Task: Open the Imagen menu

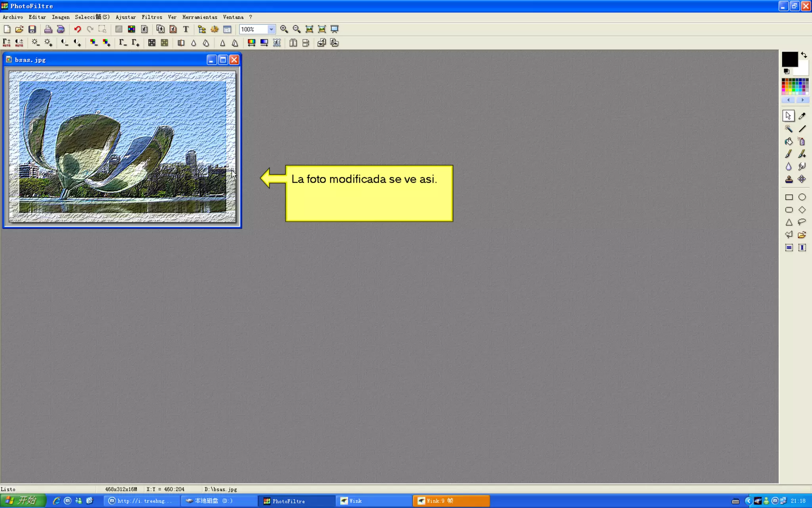Action: 61,17
